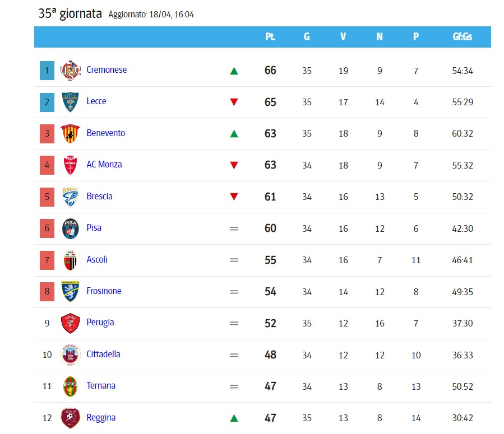Open the Cremonese team link

tap(107, 69)
